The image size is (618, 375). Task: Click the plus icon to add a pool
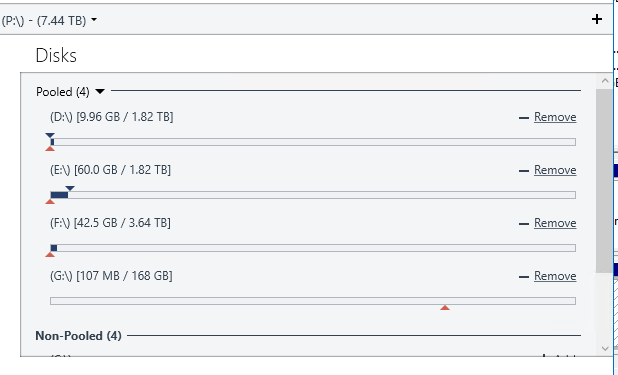tap(597, 19)
